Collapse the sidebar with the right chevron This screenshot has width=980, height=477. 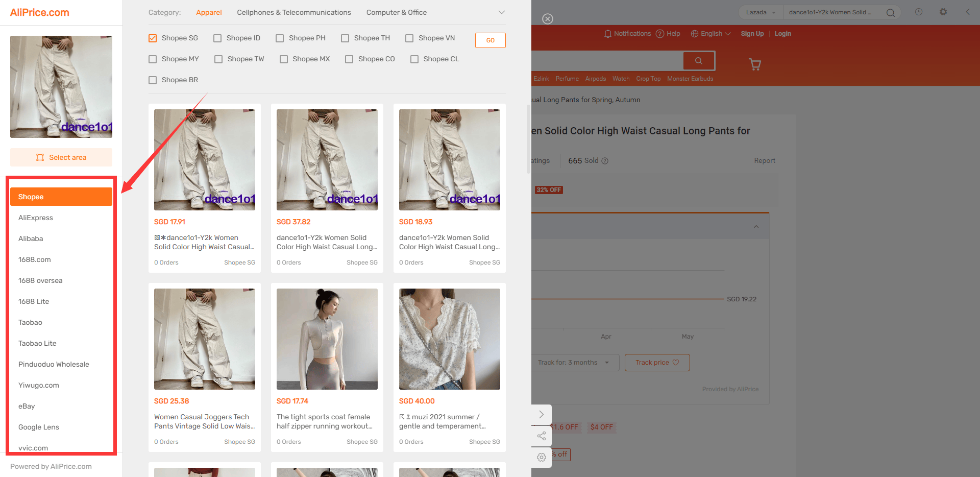click(x=542, y=415)
